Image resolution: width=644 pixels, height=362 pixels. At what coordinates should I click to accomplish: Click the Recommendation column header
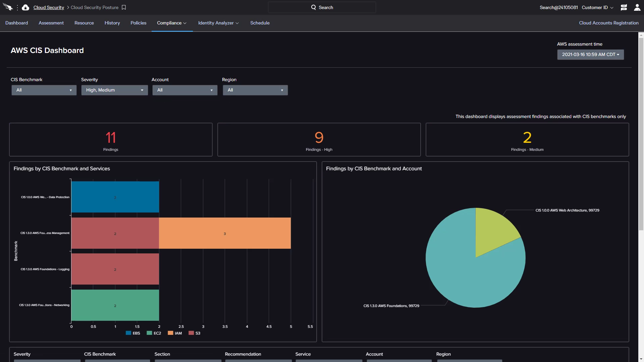click(x=243, y=354)
